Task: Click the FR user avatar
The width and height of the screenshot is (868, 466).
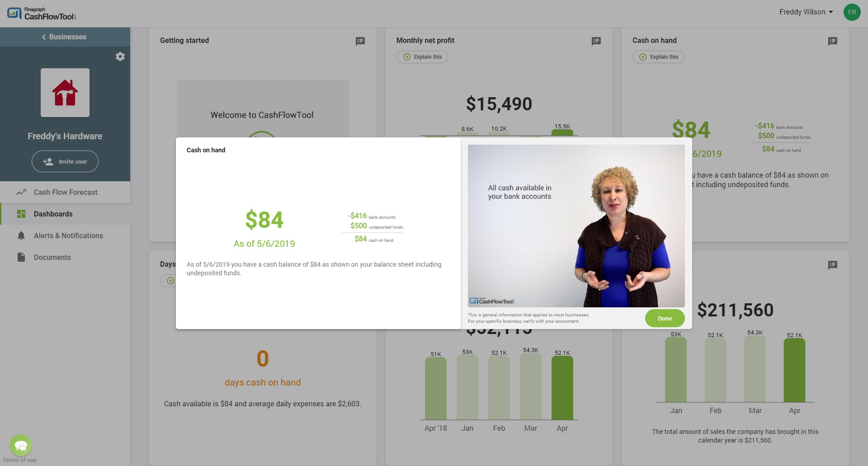Action: pos(852,12)
